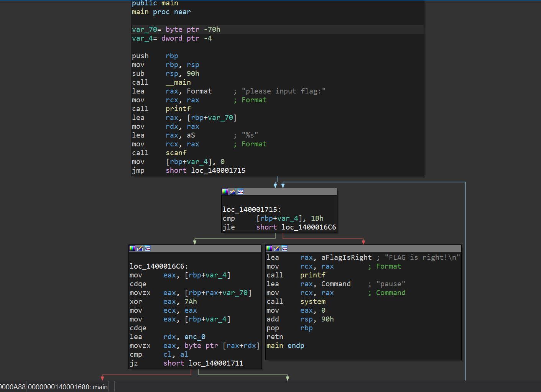The height and width of the screenshot is (392, 541).
Task: Jump to loc_140001711 from the jz instruction
Action: pyautogui.click(x=216, y=363)
